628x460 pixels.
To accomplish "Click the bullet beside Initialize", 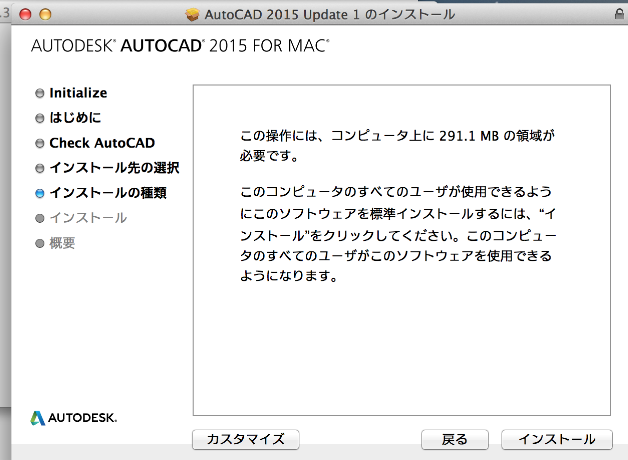I will tap(40, 93).
